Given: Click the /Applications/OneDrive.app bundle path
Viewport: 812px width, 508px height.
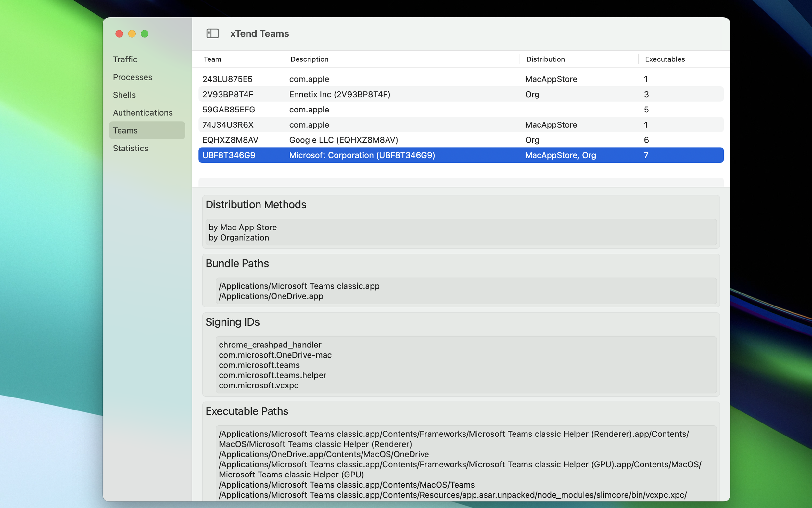Looking at the screenshot, I should pyautogui.click(x=271, y=296).
